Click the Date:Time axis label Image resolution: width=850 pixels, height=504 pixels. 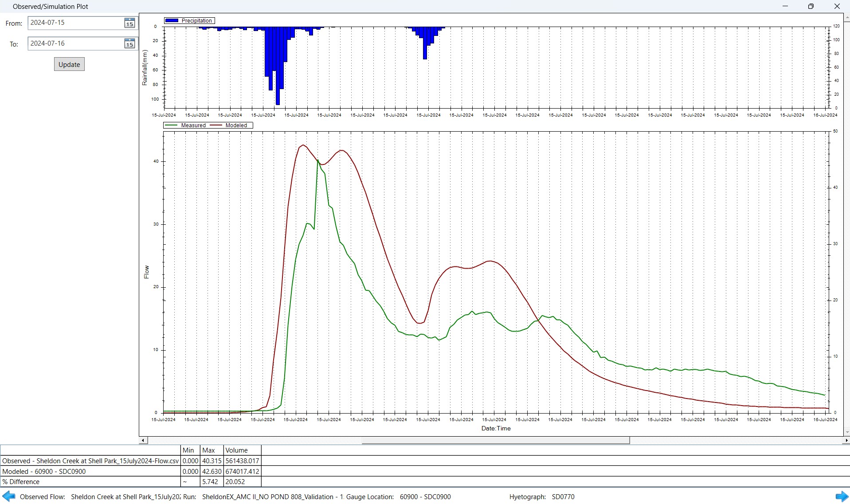tap(496, 429)
